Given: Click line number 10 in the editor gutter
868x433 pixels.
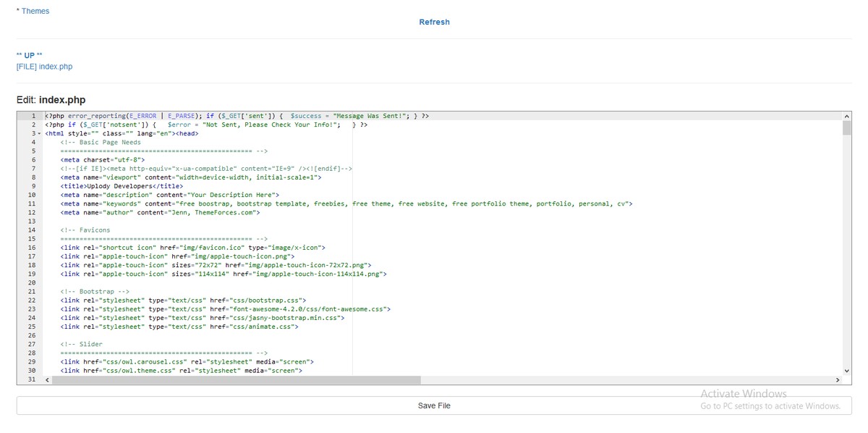Looking at the screenshot, I should click(32, 194).
